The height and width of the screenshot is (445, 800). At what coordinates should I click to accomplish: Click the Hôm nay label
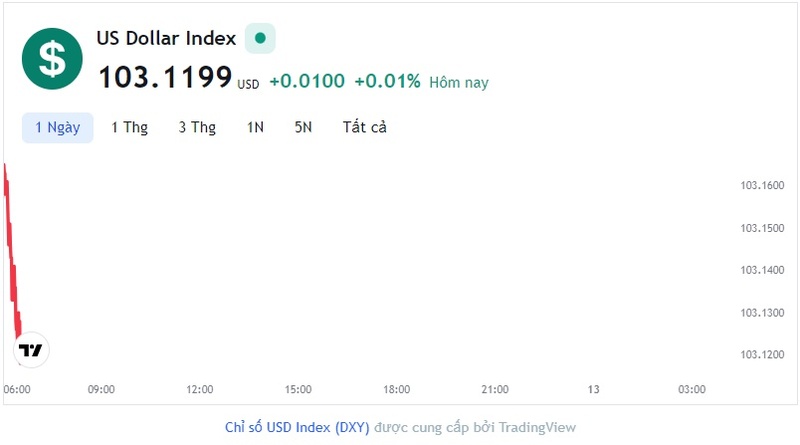pyautogui.click(x=459, y=82)
